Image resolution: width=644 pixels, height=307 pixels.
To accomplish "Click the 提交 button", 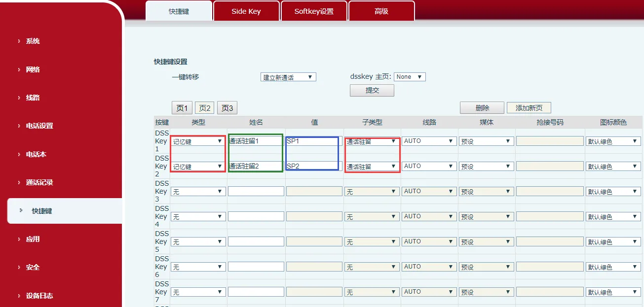I will (372, 91).
